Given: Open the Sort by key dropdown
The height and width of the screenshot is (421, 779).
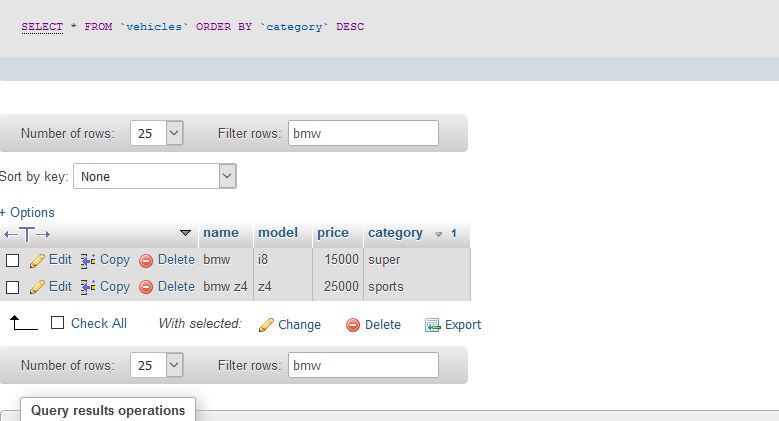Looking at the screenshot, I should tap(155, 176).
